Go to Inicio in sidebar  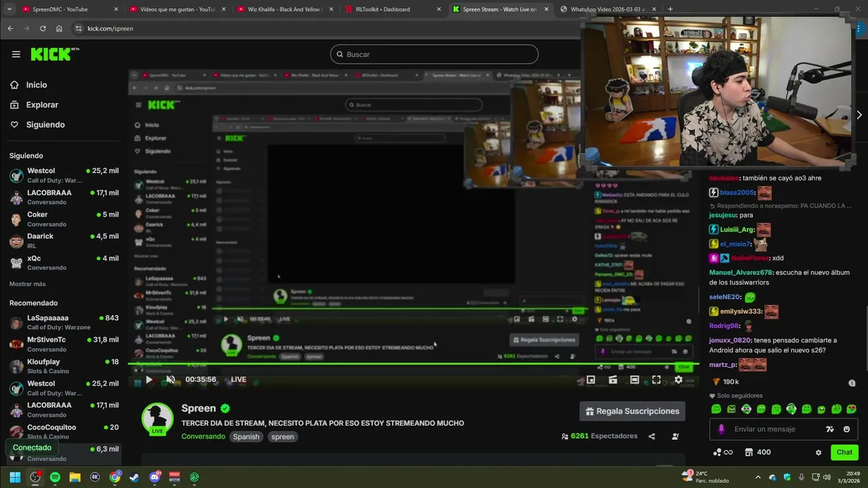28,85
